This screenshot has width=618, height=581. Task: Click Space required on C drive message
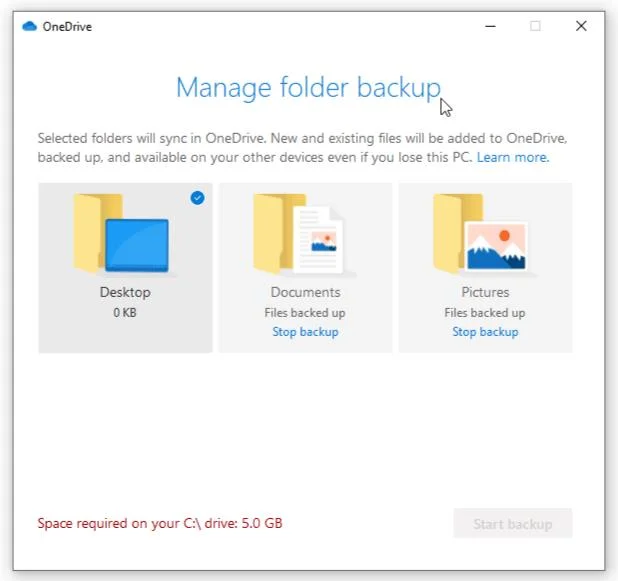point(160,523)
